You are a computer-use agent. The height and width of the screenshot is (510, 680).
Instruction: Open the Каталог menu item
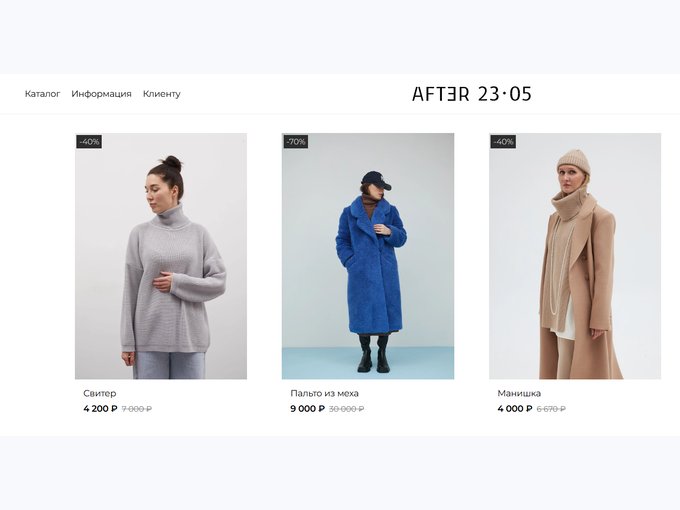[x=42, y=94]
